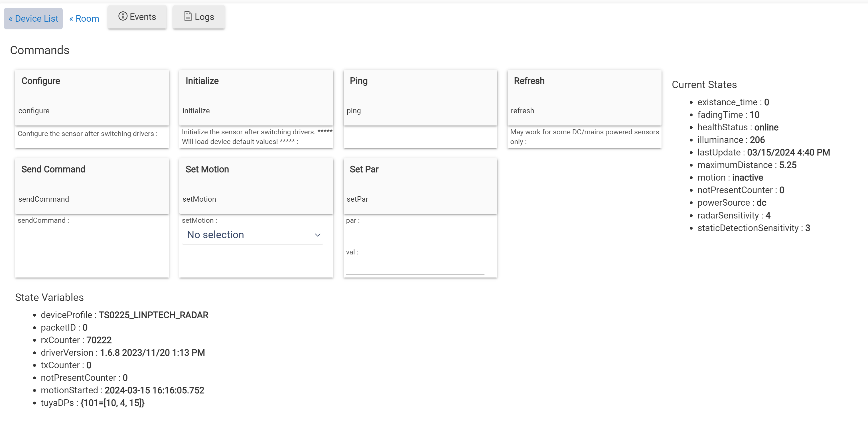The height and width of the screenshot is (421, 868).
Task: Run the Initialize command
Action: click(x=256, y=98)
